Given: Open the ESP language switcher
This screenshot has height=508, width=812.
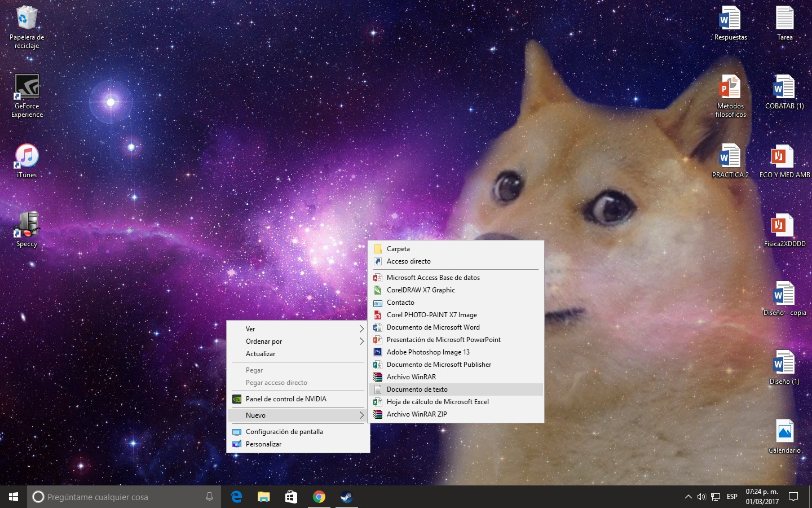Looking at the screenshot, I should pos(732,497).
